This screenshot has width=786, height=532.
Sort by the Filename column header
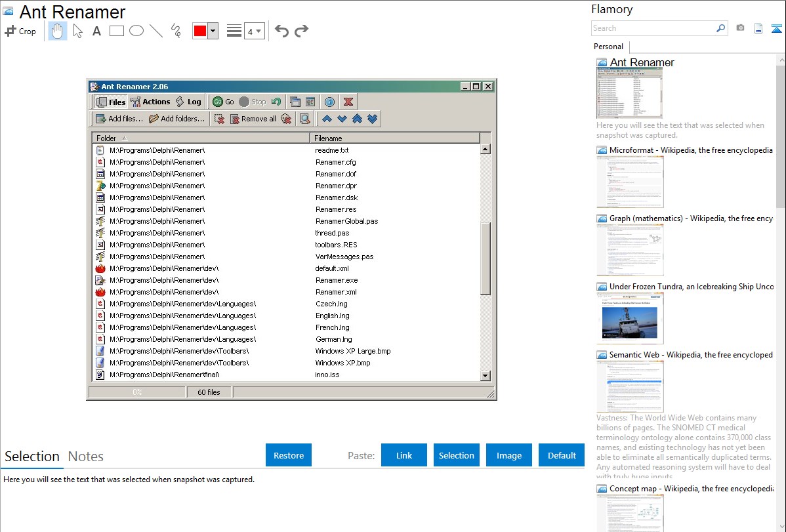[x=395, y=138]
